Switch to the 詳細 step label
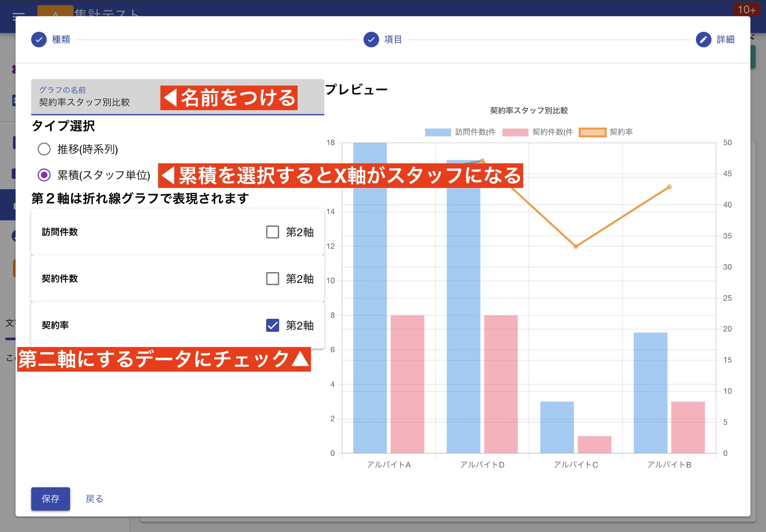 coord(725,39)
